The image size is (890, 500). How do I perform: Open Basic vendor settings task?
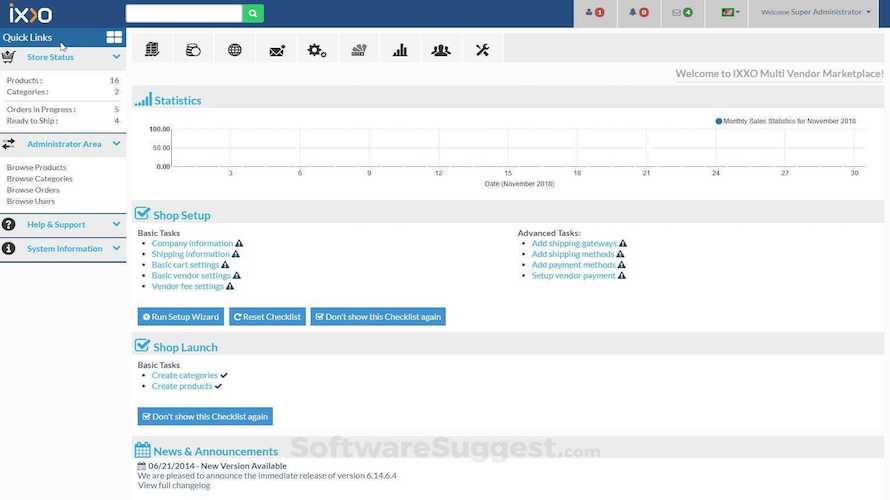click(x=191, y=276)
